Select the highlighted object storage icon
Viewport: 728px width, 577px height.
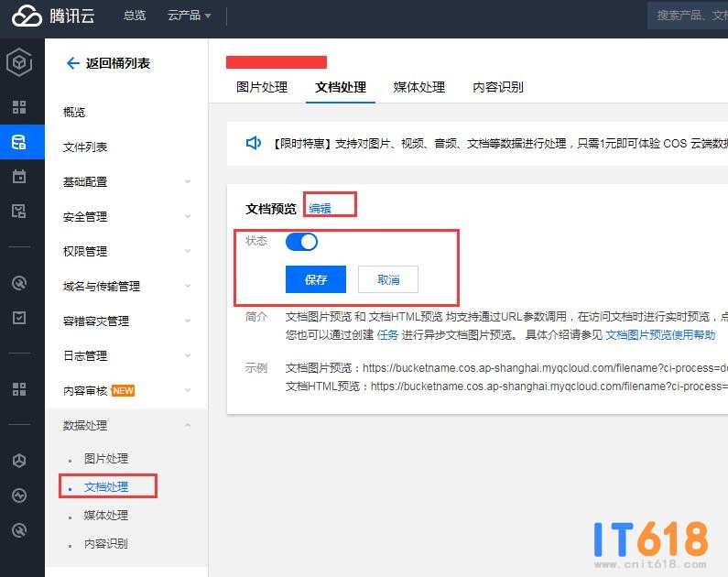[x=19, y=142]
